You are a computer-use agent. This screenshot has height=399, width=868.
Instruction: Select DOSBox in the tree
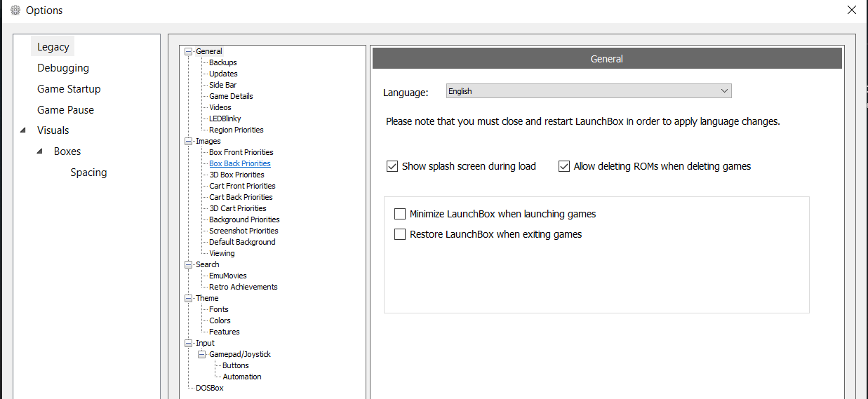pos(210,388)
